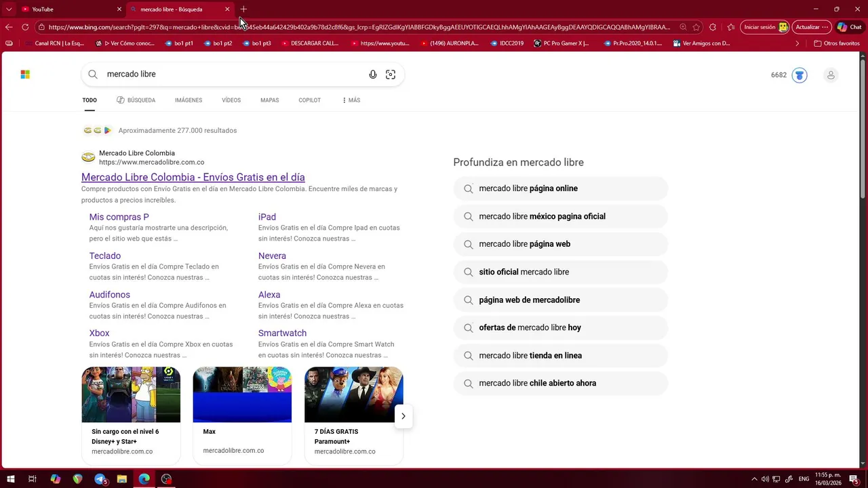Open Task View icon on taskbar
This screenshot has width=868, height=488.
tap(33, 479)
